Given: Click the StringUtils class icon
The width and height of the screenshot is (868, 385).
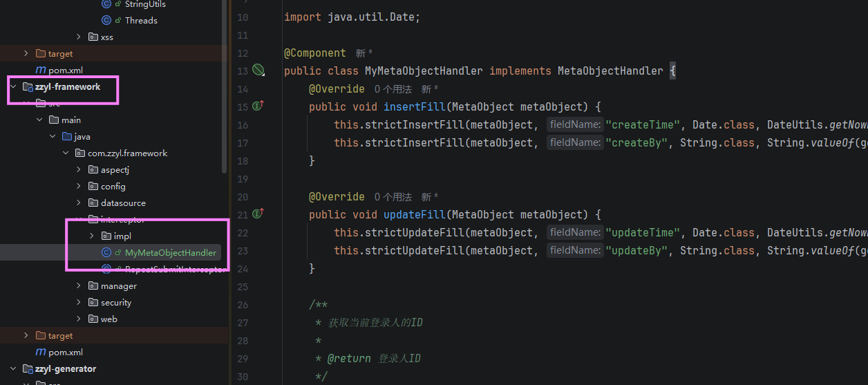Looking at the screenshot, I should [x=106, y=4].
